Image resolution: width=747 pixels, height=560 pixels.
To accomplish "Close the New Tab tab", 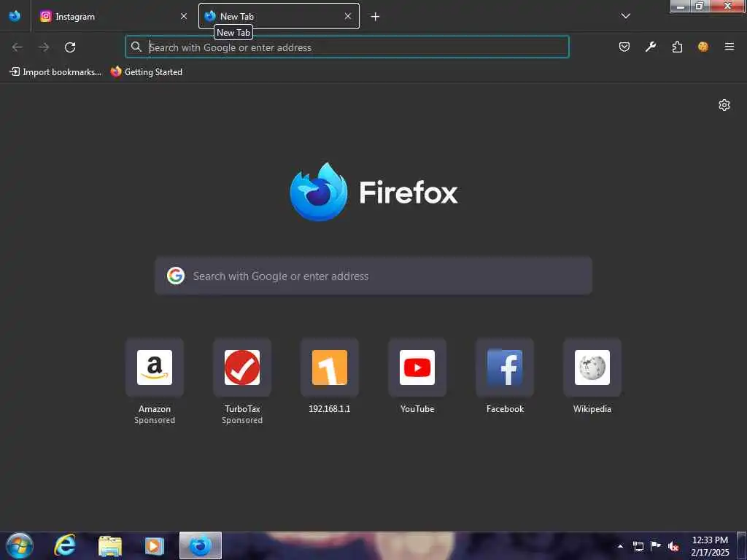I will click(x=348, y=16).
